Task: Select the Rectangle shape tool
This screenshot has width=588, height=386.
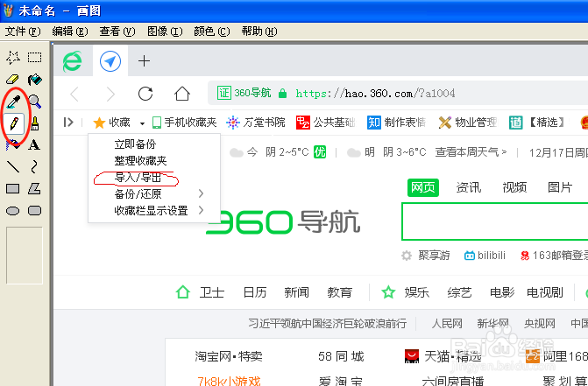Action: pos(13,189)
